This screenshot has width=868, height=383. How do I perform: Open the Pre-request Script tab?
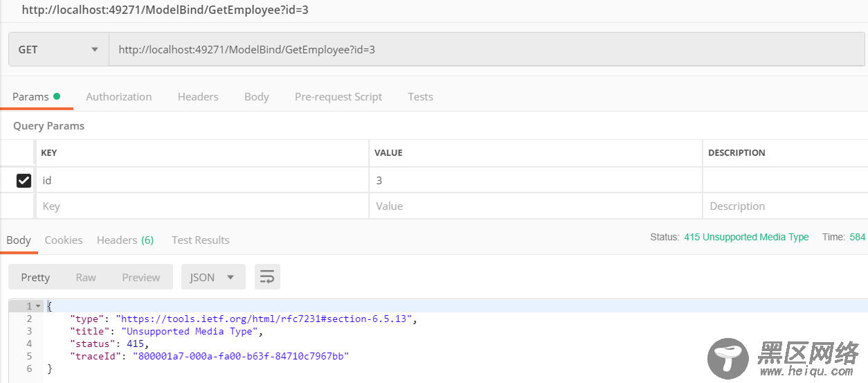pyautogui.click(x=338, y=97)
